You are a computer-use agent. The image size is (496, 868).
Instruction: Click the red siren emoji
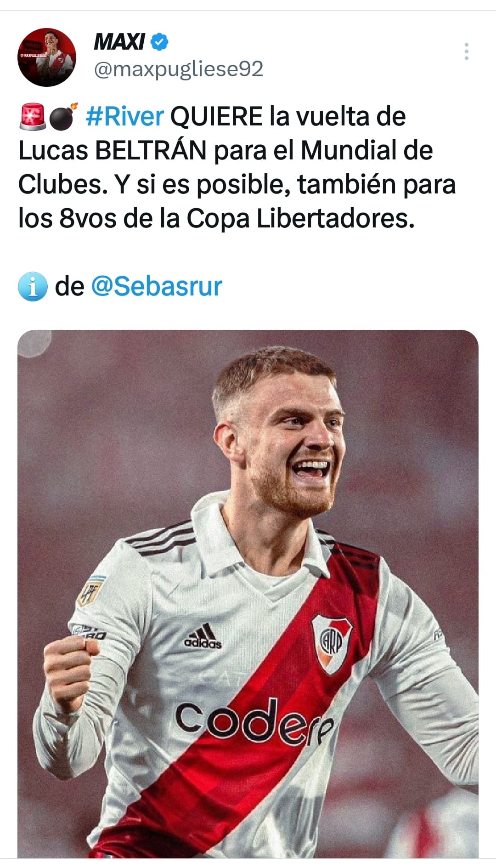coord(32,116)
